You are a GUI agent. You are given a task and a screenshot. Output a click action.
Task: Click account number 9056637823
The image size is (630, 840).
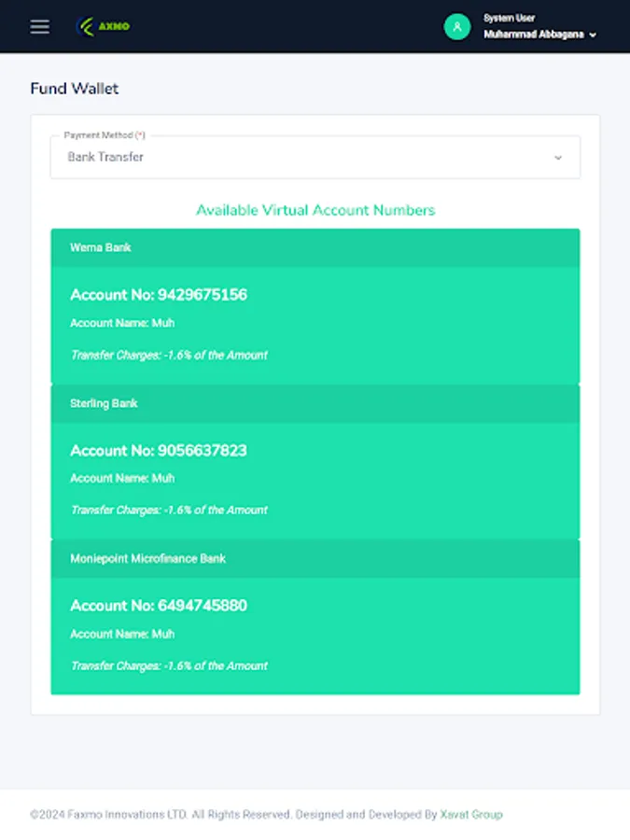pos(159,450)
